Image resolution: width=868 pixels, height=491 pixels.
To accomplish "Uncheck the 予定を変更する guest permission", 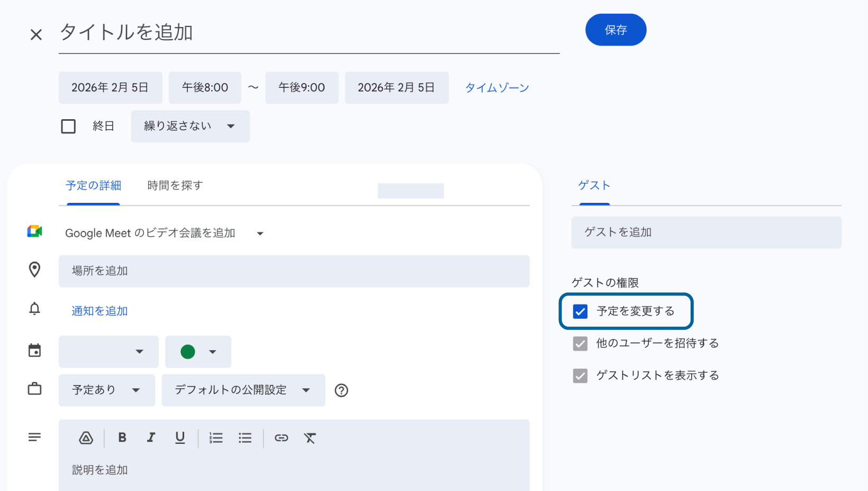I will (580, 311).
